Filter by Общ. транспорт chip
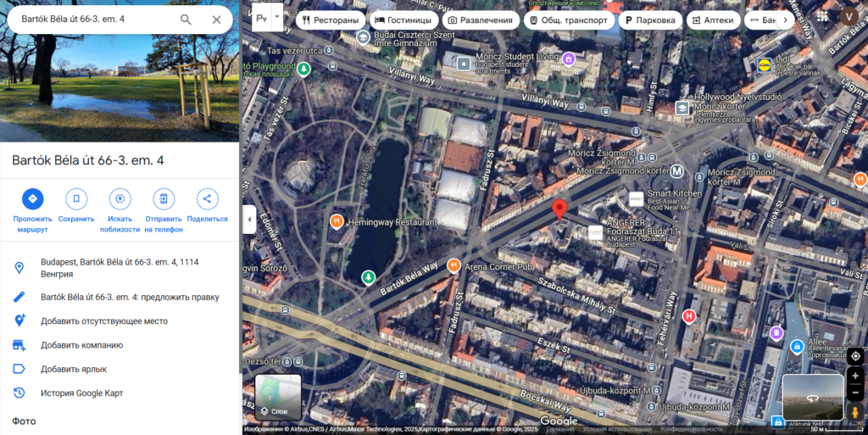Viewport: 868px width, 435px height. point(569,20)
